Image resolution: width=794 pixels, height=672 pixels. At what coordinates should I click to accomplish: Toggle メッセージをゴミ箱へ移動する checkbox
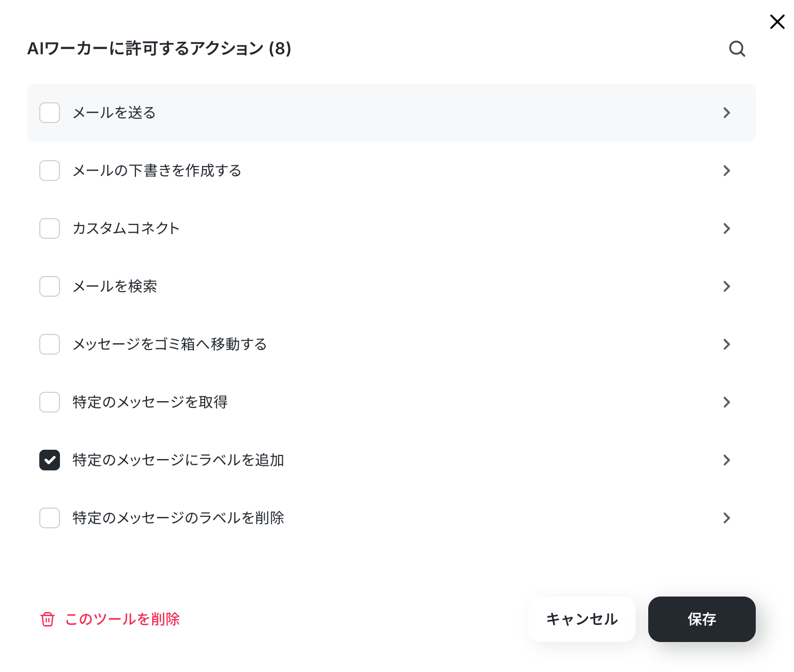click(50, 344)
